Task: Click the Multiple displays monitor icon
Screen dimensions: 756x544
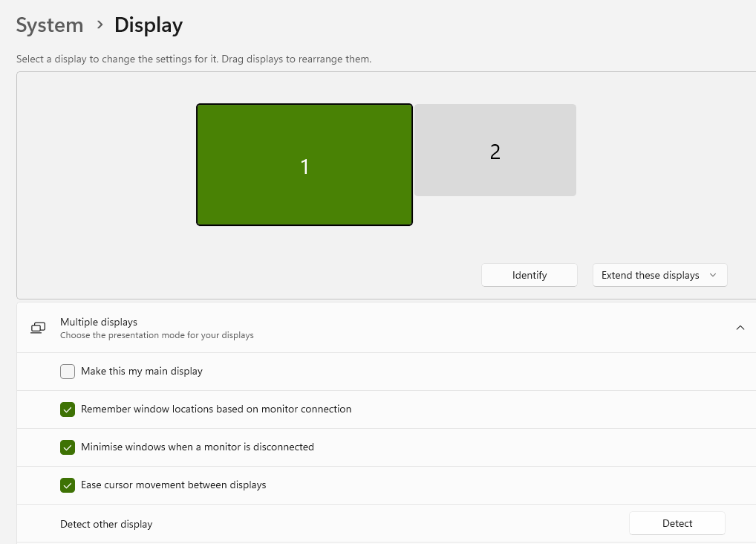Action: tap(38, 328)
